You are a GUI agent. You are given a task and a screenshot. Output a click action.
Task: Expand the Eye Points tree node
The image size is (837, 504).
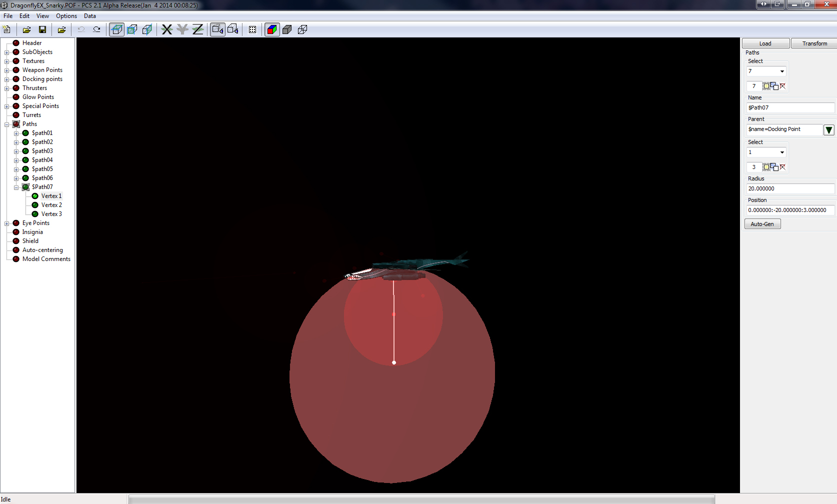7,223
